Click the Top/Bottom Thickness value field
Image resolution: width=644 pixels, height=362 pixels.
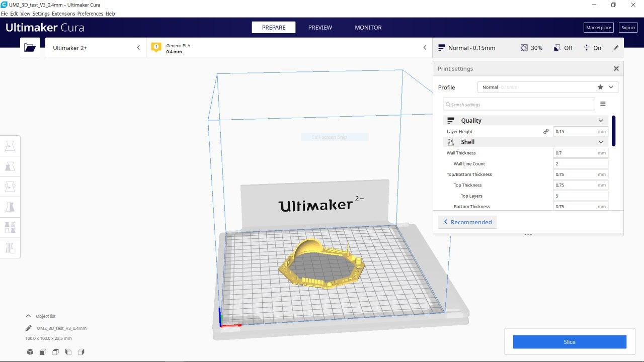tap(580, 174)
